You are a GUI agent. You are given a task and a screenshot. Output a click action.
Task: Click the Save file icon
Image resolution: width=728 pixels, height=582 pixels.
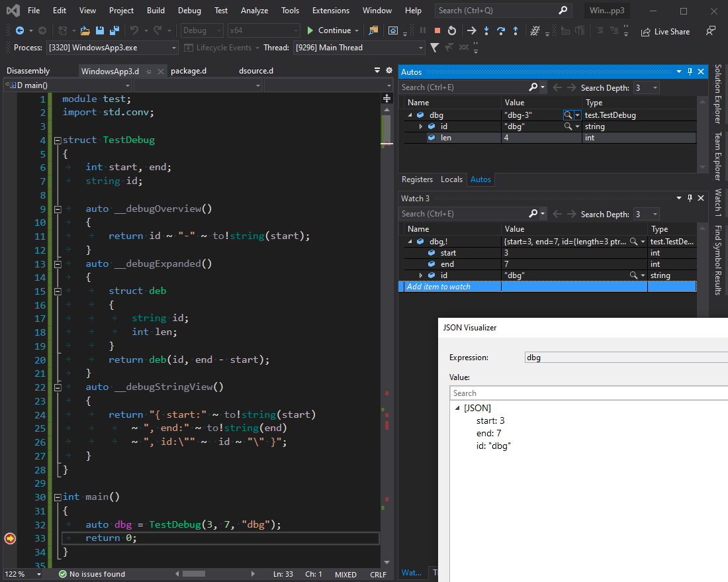100,30
